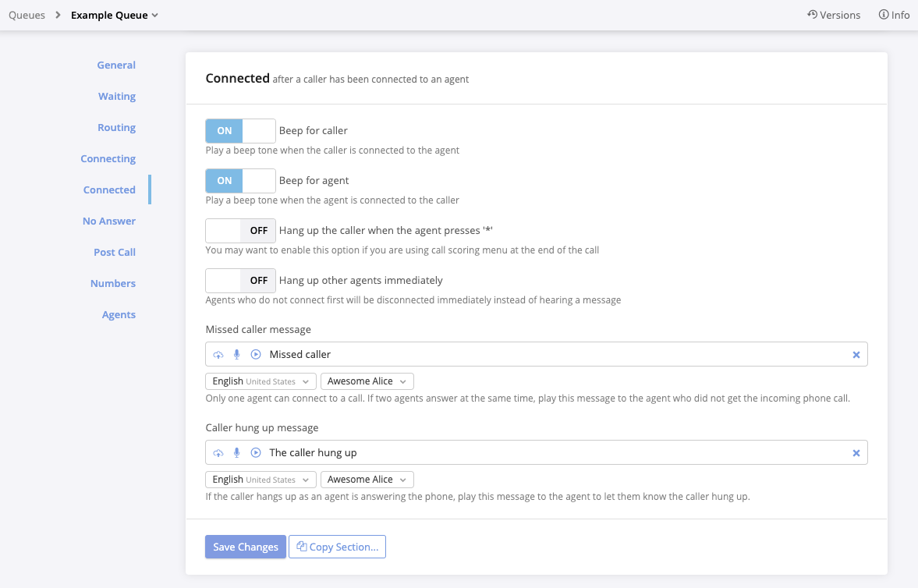918x588 pixels.
Task: Clear the caller hung up message field
Action: pos(856,453)
